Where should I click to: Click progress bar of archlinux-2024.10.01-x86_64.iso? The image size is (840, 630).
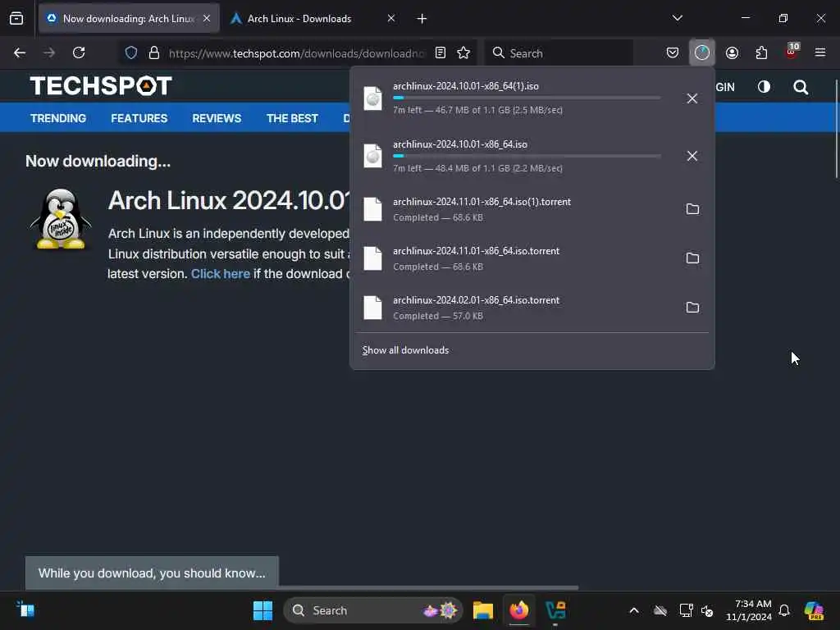coord(527,156)
